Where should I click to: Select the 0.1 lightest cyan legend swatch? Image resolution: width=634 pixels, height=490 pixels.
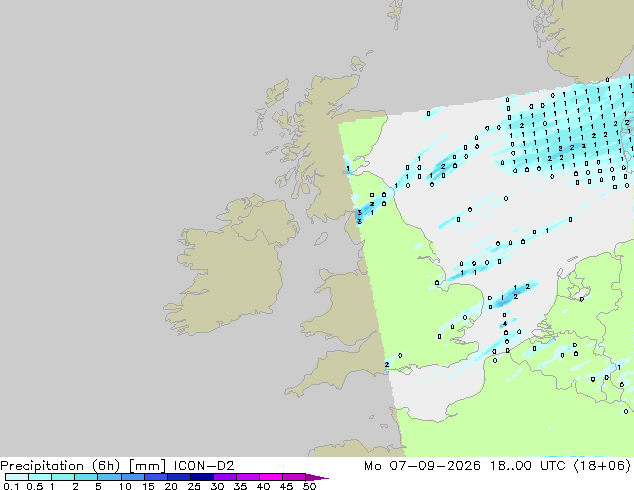[x=17, y=477]
